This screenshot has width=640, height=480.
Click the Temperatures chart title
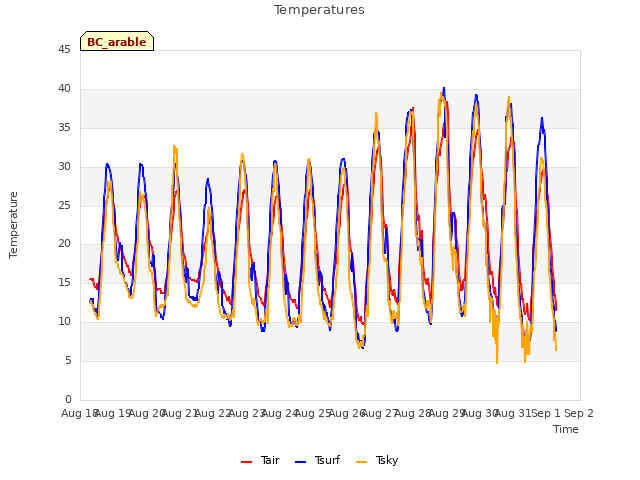point(319,10)
